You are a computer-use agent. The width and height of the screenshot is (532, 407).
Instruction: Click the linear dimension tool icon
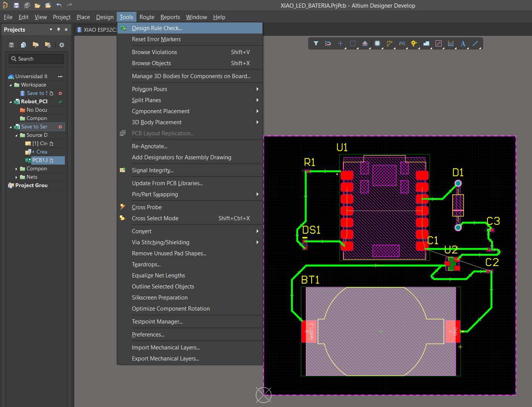point(450,43)
